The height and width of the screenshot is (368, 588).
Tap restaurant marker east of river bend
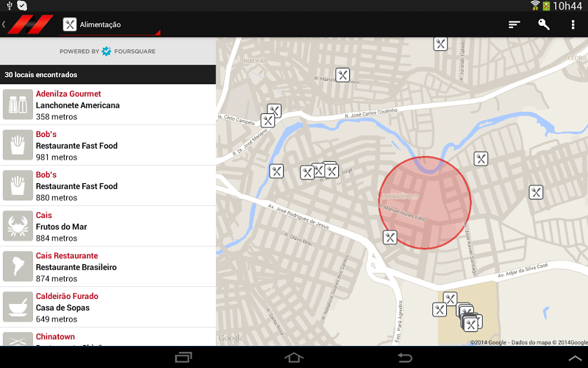(481, 158)
